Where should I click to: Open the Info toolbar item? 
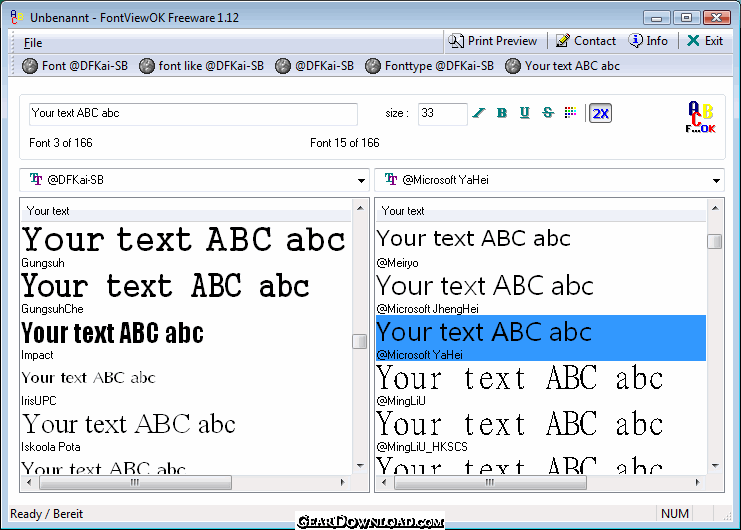[x=648, y=41]
